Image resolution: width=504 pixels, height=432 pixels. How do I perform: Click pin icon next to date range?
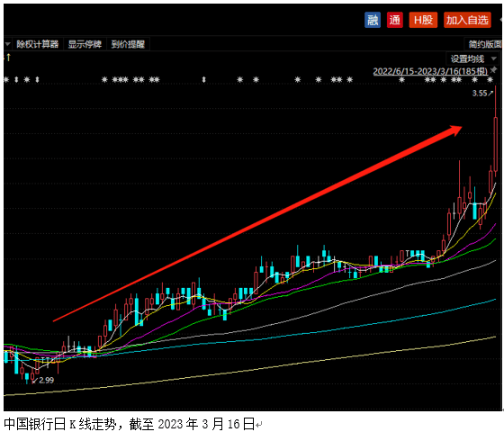493,70
